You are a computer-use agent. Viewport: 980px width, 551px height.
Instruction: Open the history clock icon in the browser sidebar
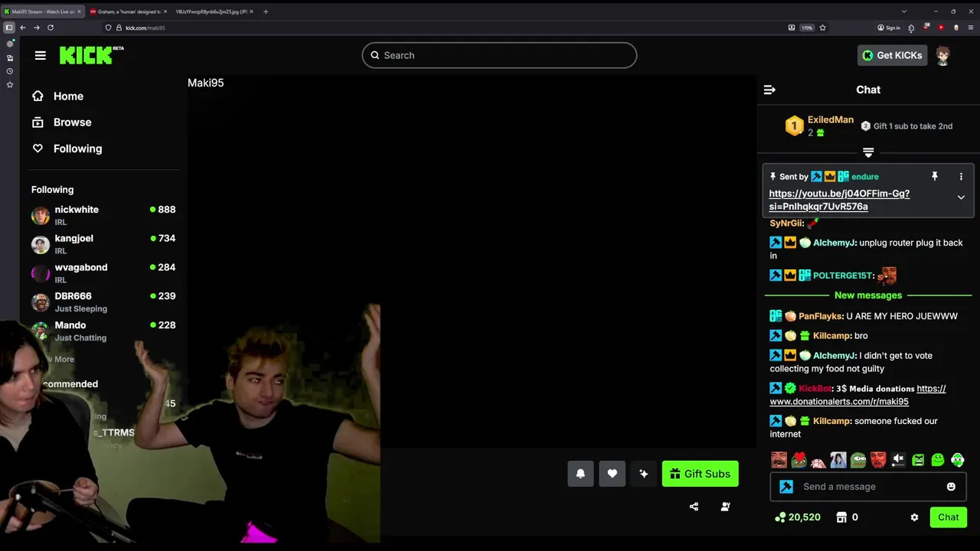coord(9,71)
